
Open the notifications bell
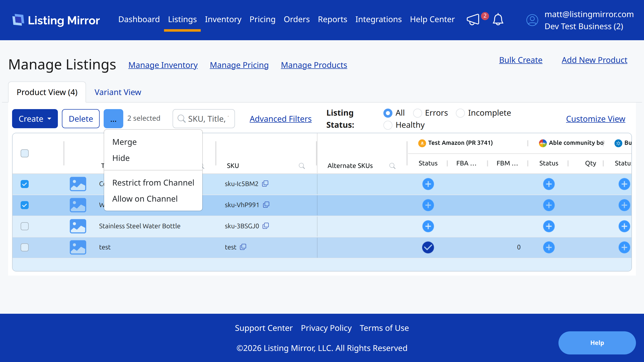click(498, 20)
